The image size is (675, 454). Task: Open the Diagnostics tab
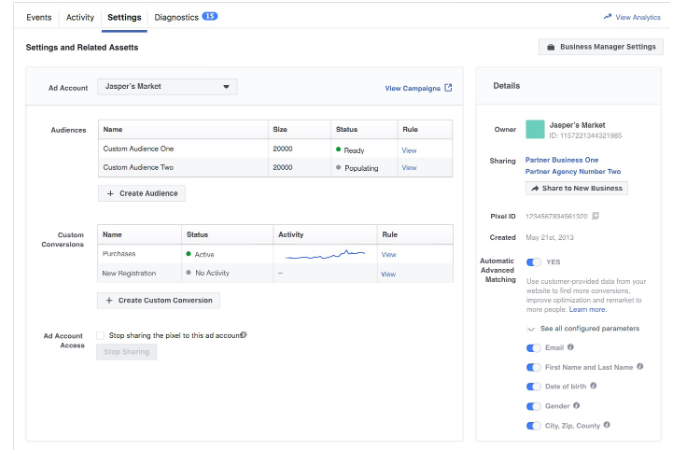point(176,17)
